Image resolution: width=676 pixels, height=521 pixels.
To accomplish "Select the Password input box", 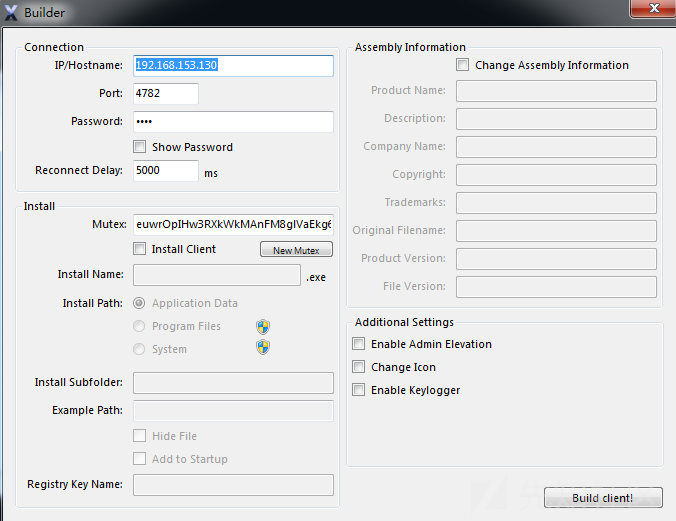I will [x=233, y=122].
